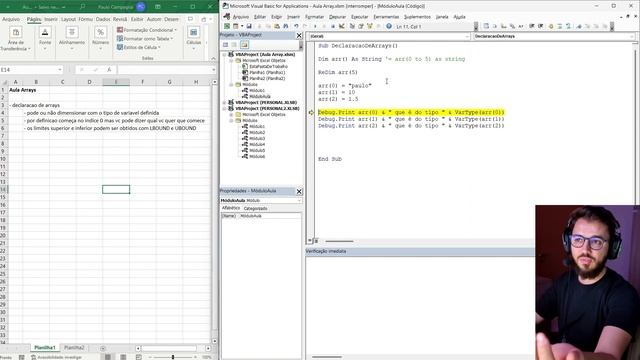This screenshot has height=360, width=640.
Task: Open the DeclaracaoDeArrays procedure dropdown
Action: point(632,36)
